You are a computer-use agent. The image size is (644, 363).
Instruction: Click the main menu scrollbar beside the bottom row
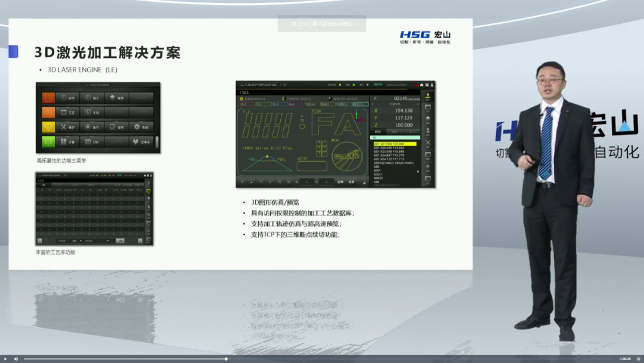[157, 142]
